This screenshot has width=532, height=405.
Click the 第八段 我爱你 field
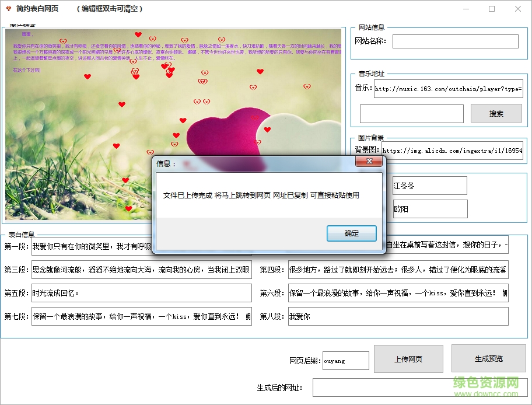pos(397,317)
